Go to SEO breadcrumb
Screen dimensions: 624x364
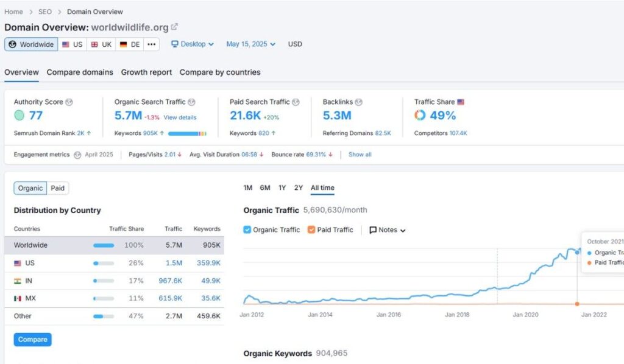(x=45, y=12)
